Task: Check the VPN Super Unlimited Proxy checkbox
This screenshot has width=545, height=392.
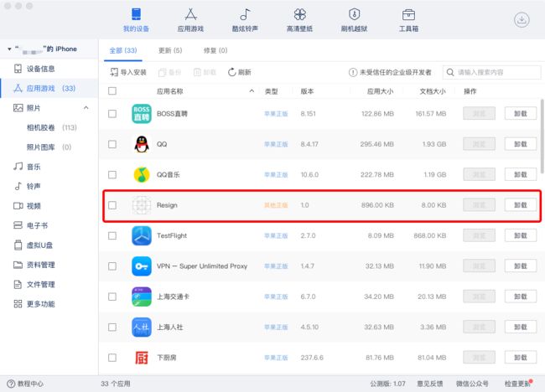Action: [112, 266]
